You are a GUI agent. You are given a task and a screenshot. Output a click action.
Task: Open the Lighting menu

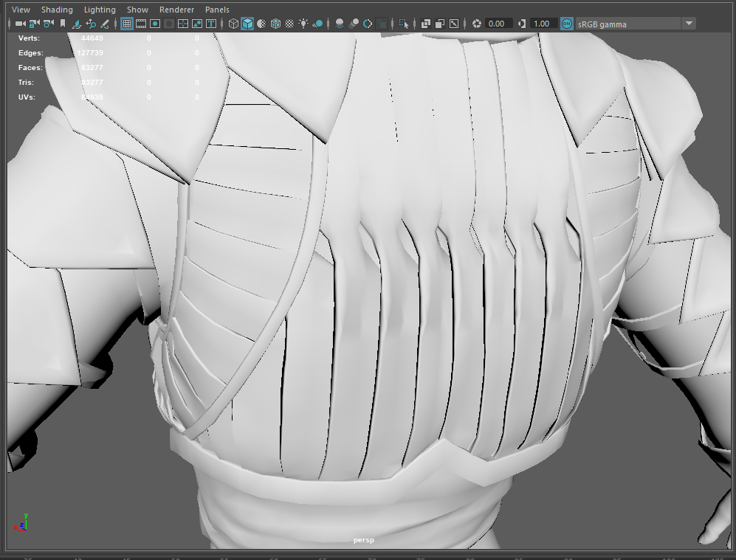pos(100,10)
